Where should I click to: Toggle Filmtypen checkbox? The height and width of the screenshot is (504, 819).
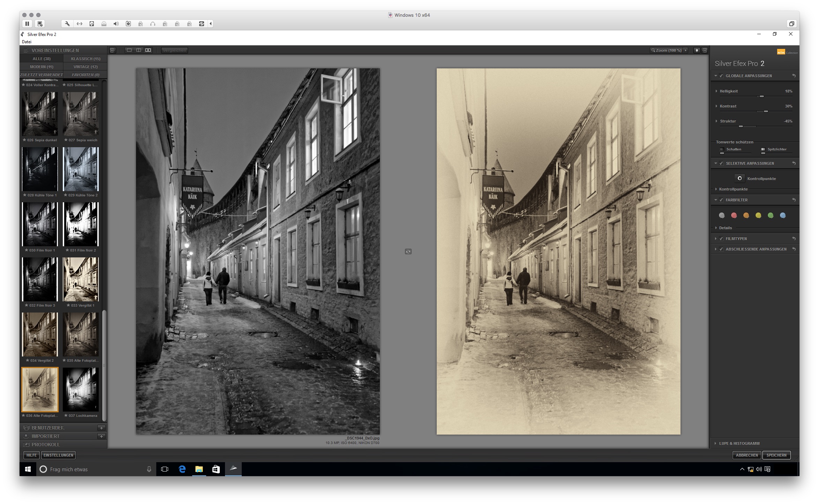(x=721, y=239)
